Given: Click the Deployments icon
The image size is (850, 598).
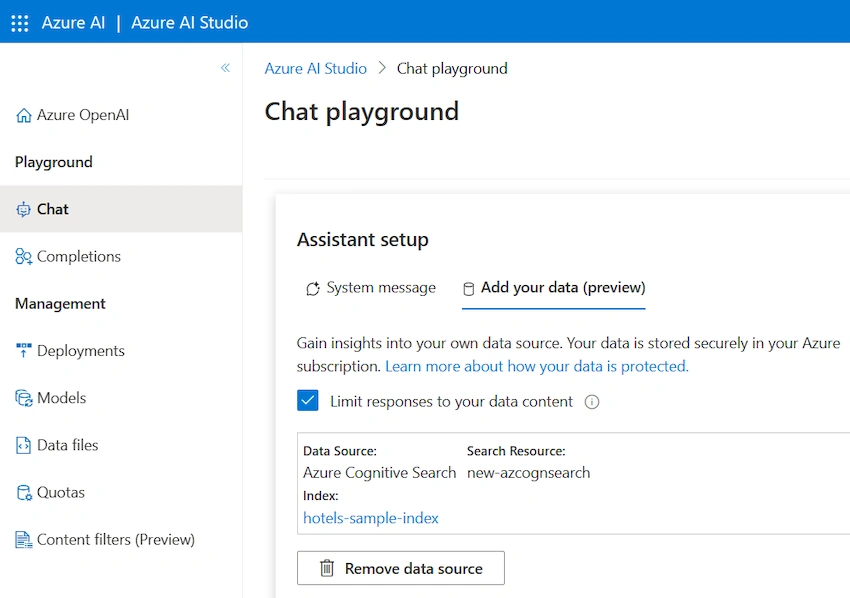Looking at the screenshot, I should coord(23,351).
